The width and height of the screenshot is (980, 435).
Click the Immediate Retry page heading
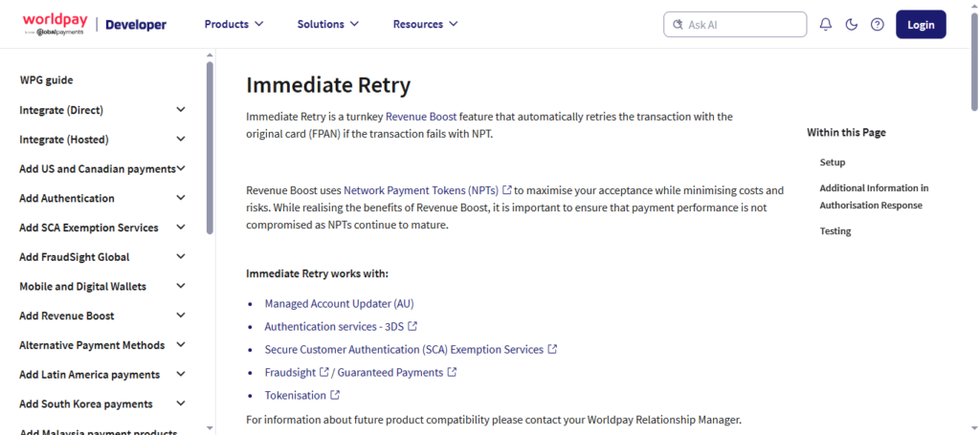(x=328, y=85)
